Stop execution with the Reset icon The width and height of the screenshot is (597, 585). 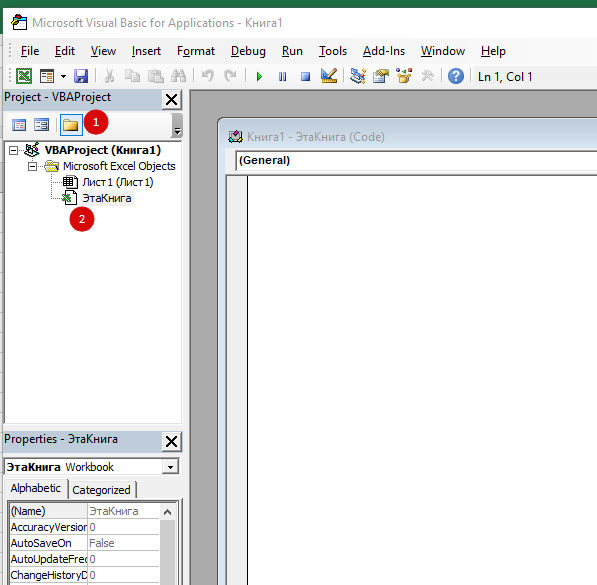(x=305, y=77)
